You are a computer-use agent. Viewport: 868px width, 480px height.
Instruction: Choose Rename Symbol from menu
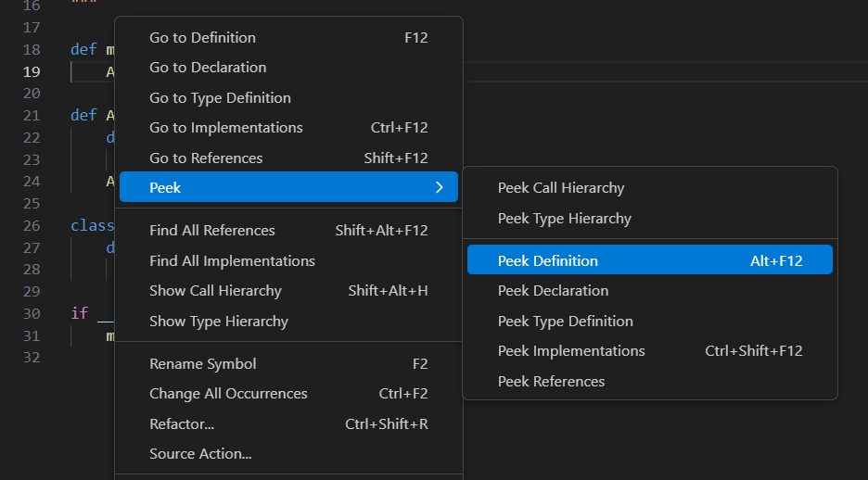(x=203, y=364)
